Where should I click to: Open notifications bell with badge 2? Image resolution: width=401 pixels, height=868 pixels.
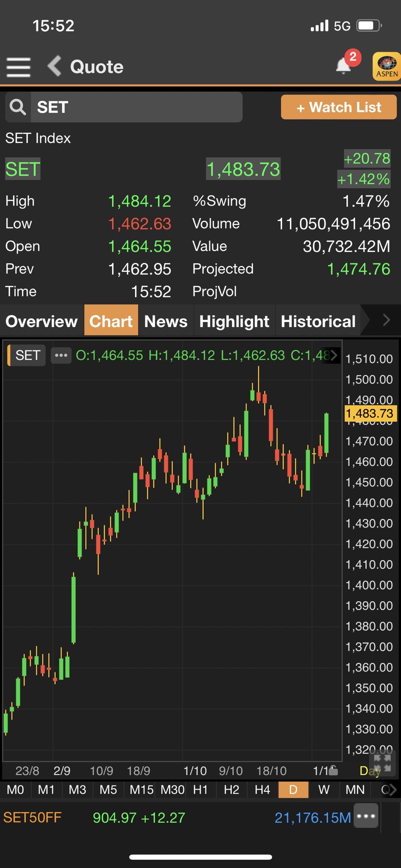point(344,65)
